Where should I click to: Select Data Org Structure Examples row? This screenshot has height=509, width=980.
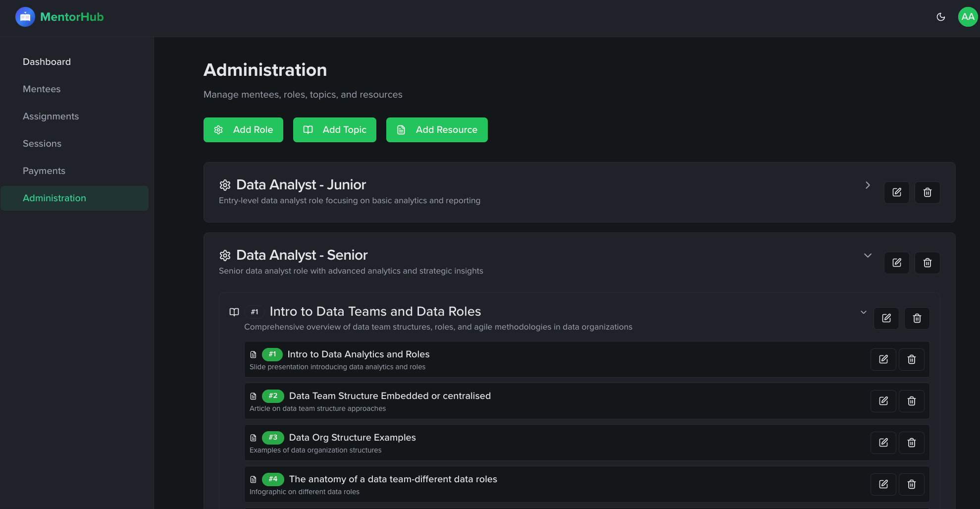(x=587, y=443)
